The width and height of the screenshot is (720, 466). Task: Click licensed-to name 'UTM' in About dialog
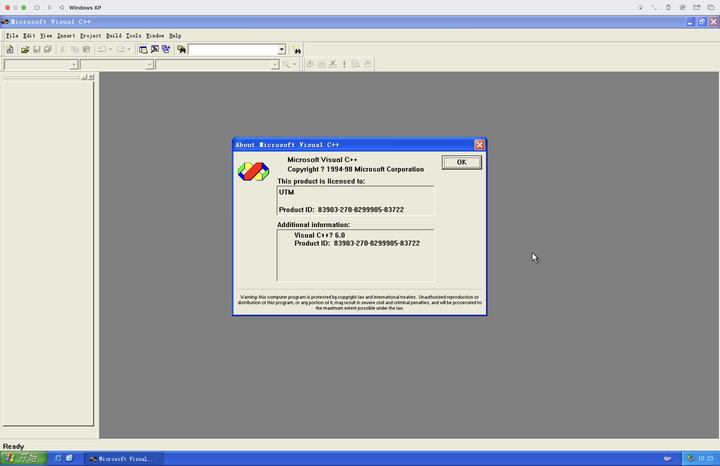pos(287,192)
